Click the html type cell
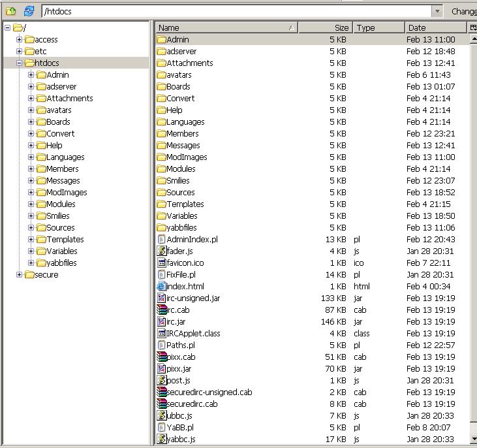 click(x=362, y=286)
